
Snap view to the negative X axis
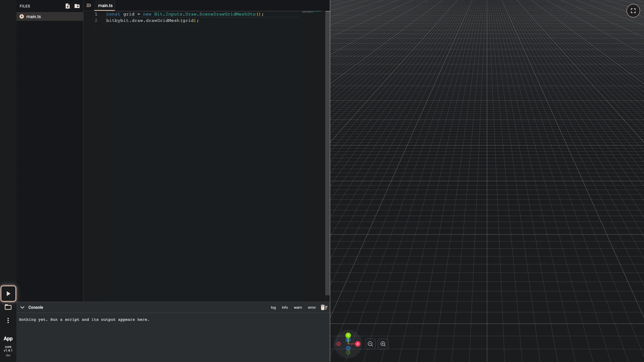click(339, 344)
